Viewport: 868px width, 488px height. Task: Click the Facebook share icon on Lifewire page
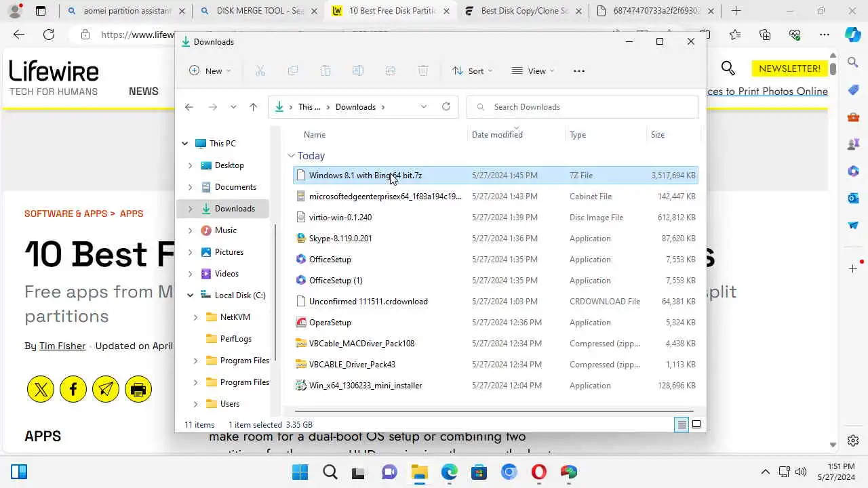tap(73, 389)
